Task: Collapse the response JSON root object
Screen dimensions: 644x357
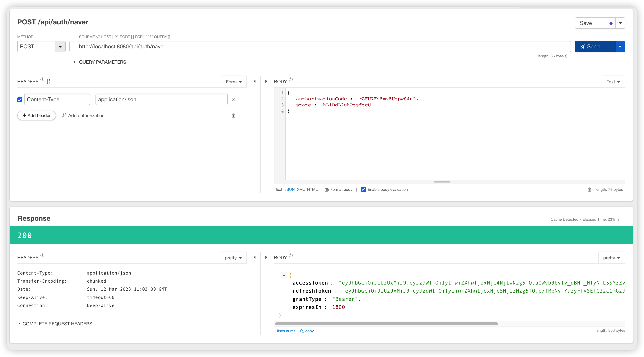Action: [284, 276]
